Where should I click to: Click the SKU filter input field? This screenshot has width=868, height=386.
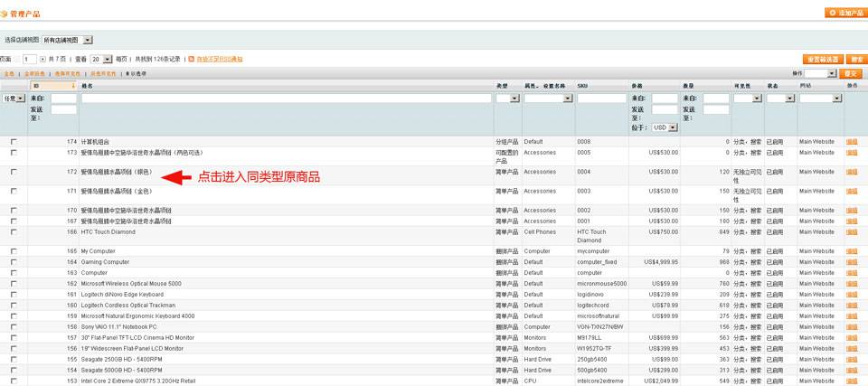tap(602, 98)
